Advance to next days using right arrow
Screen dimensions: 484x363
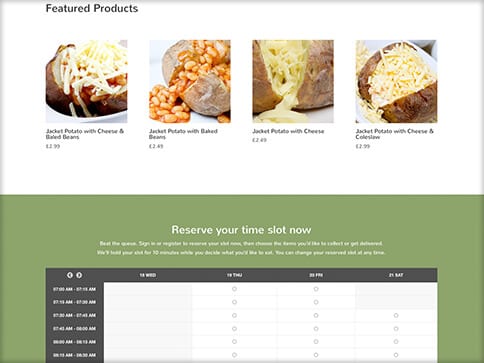[x=79, y=275]
